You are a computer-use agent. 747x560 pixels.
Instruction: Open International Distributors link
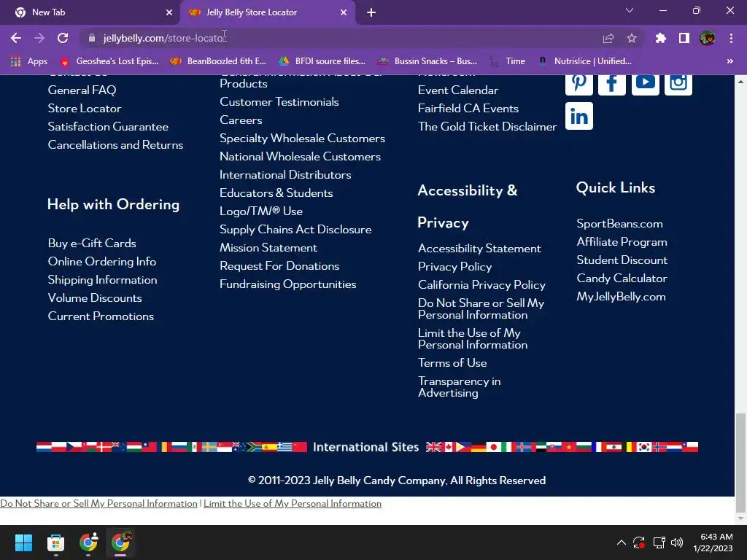(x=285, y=175)
